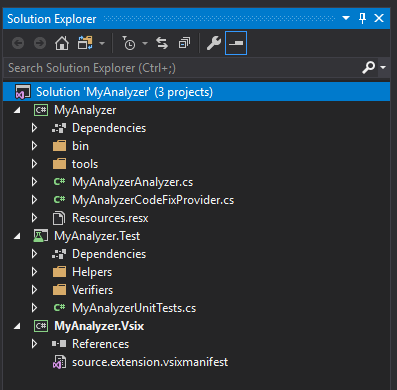Viewport: 397px width, 390px height.
Task: Click the Forward navigation arrow in toolbar
Action: [40, 43]
